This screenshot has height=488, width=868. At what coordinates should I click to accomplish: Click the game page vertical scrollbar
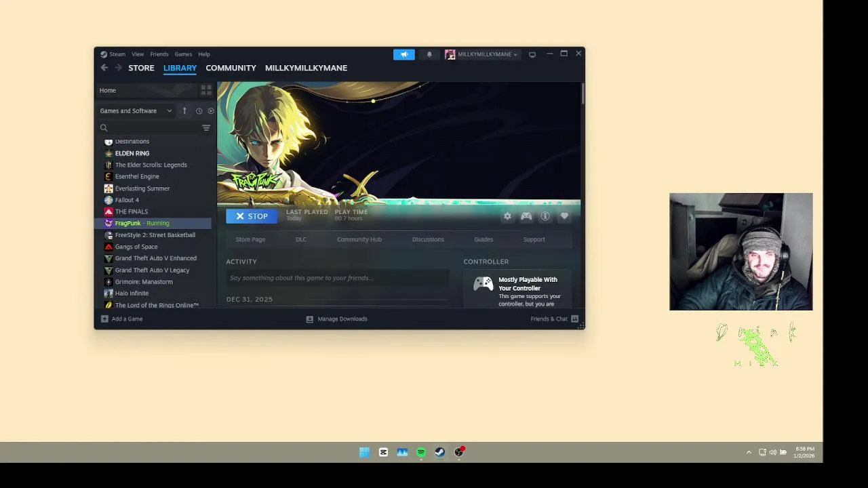pyautogui.click(x=583, y=94)
